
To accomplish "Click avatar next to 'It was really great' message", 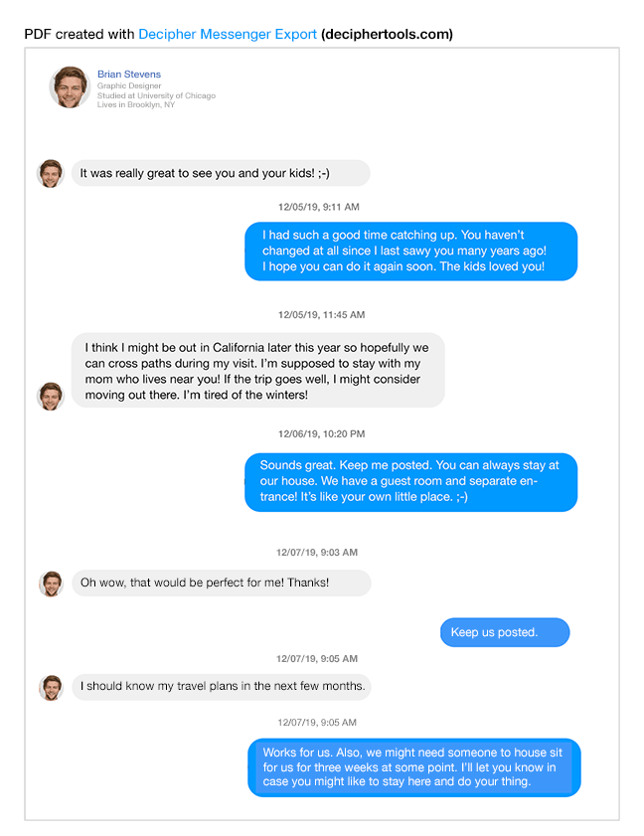I will [51, 173].
